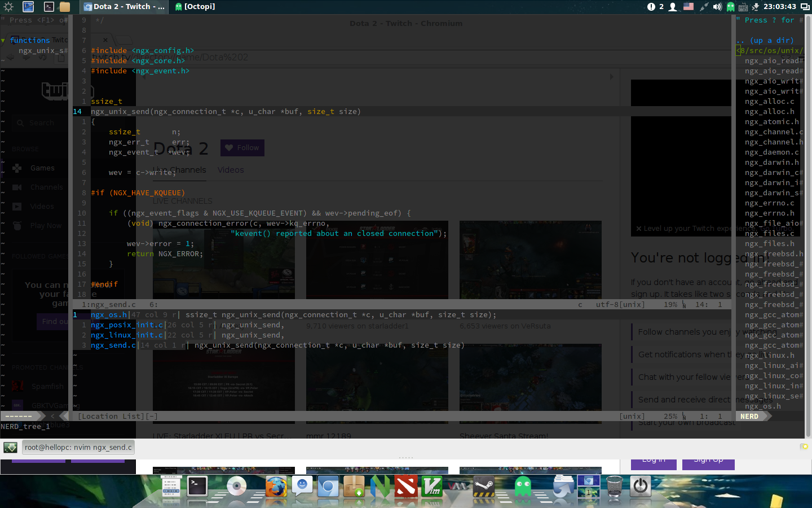
Task: Open ngx_freebsd.h in NERDTree
Action: (x=774, y=254)
